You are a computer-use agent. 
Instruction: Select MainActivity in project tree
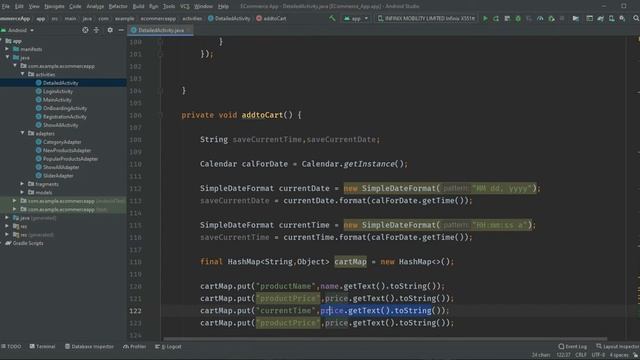[x=57, y=100]
